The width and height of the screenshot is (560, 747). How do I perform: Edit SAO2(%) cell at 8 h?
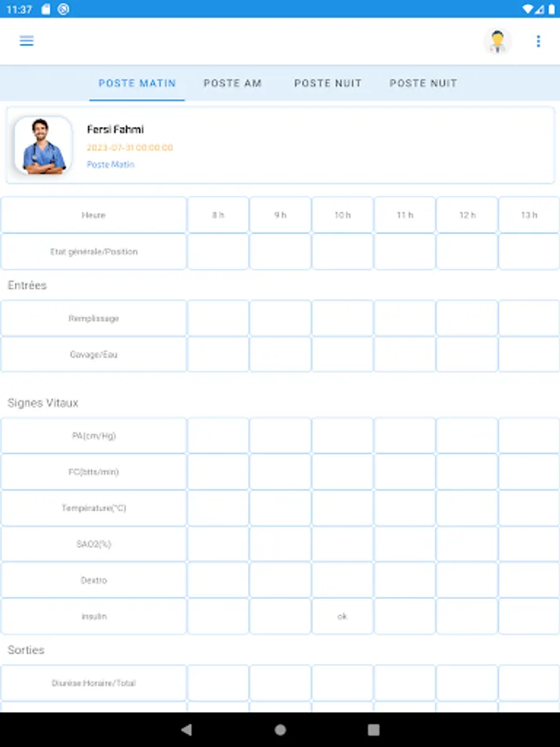click(218, 544)
